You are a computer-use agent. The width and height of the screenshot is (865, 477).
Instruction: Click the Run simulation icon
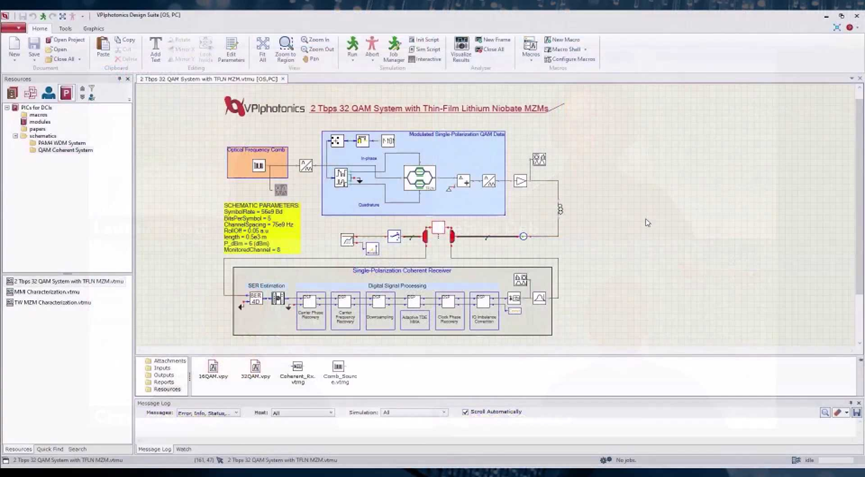[x=352, y=48]
